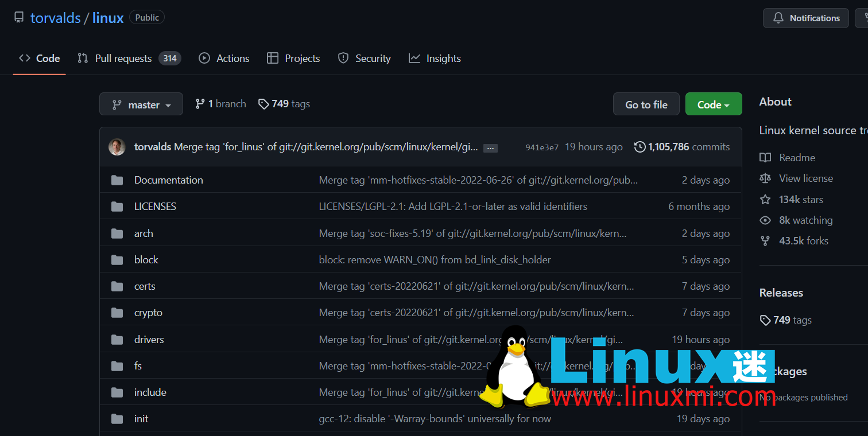The height and width of the screenshot is (436, 868).
Task: Open the Documentation folder icon
Action: coord(117,180)
